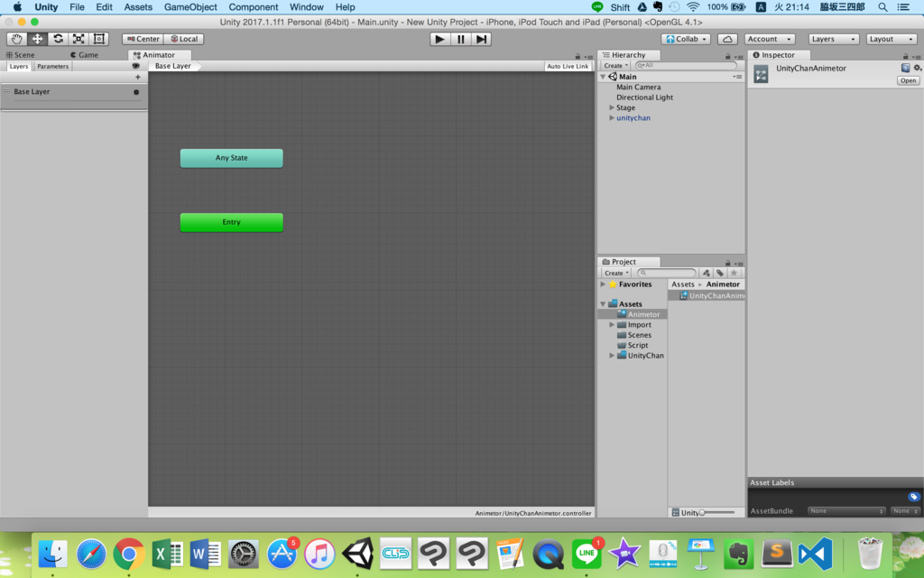Toggle the Hierarchy panel lock
This screenshot has height=578, width=924.
(728, 56)
